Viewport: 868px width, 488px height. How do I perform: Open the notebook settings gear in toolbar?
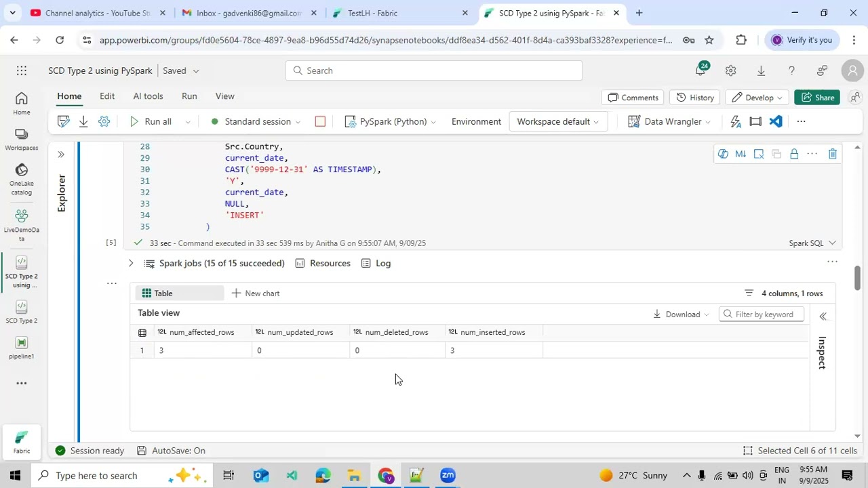tap(104, 121)
